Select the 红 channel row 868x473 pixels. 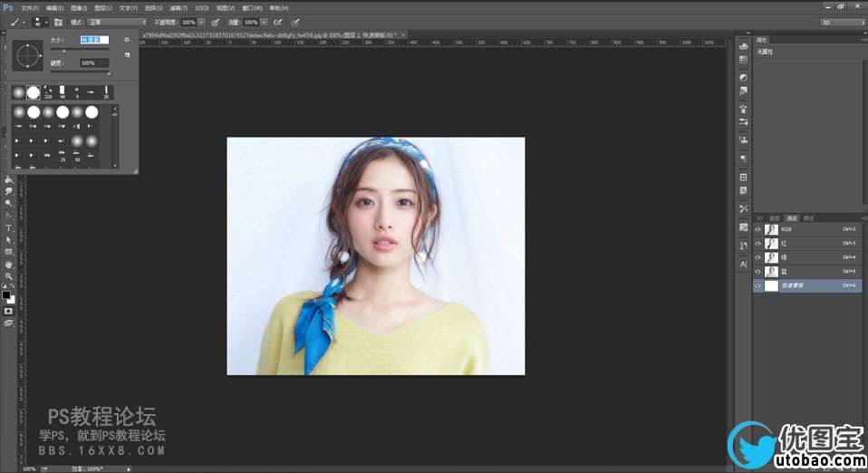807,243
